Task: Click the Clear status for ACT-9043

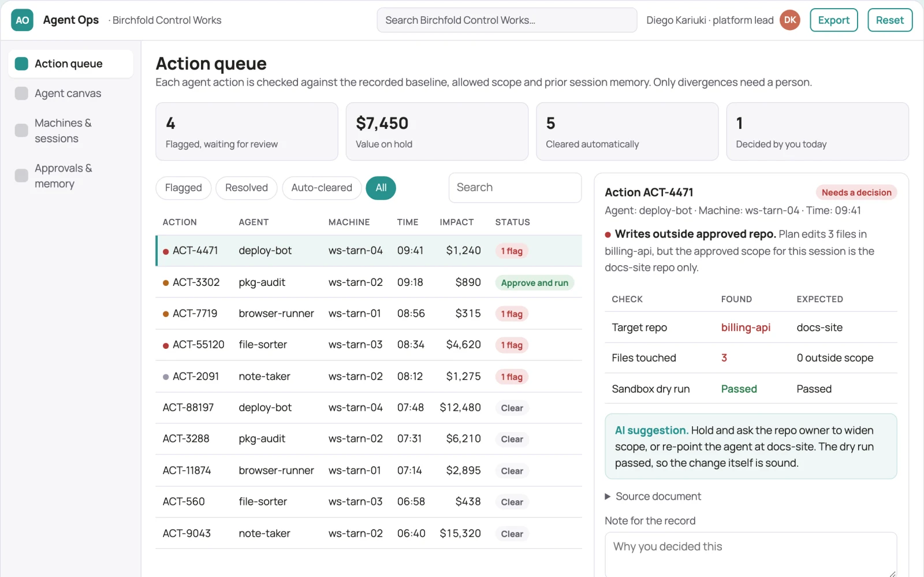Action: click(512, 534)
